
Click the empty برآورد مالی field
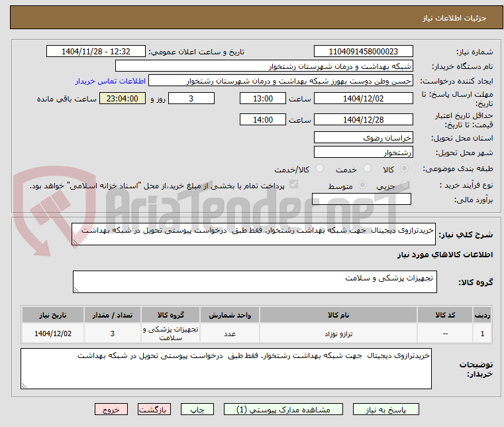pos(362,199)
